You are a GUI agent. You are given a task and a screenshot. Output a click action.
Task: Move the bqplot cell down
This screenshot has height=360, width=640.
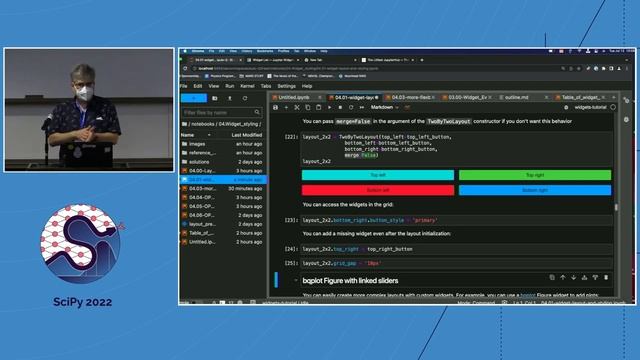[573, 278]
